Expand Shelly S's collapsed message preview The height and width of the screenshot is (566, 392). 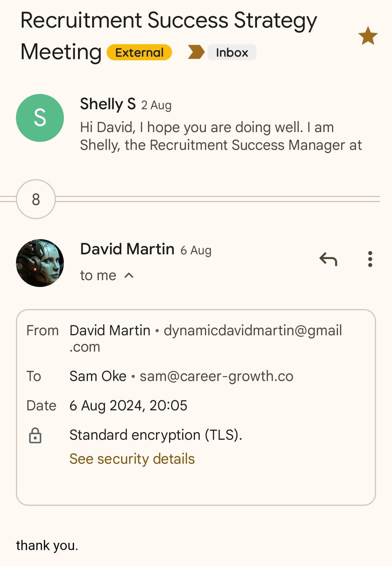[x=221, y=136]
